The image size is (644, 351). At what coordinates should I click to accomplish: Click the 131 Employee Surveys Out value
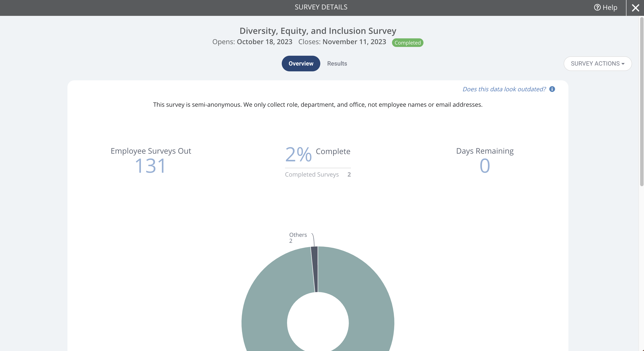[150, 166]
